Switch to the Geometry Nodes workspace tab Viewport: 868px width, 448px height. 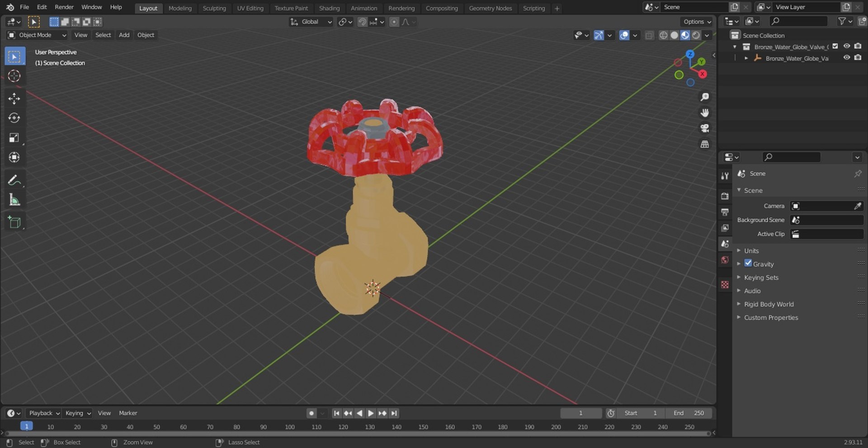[x=491, y=8]
